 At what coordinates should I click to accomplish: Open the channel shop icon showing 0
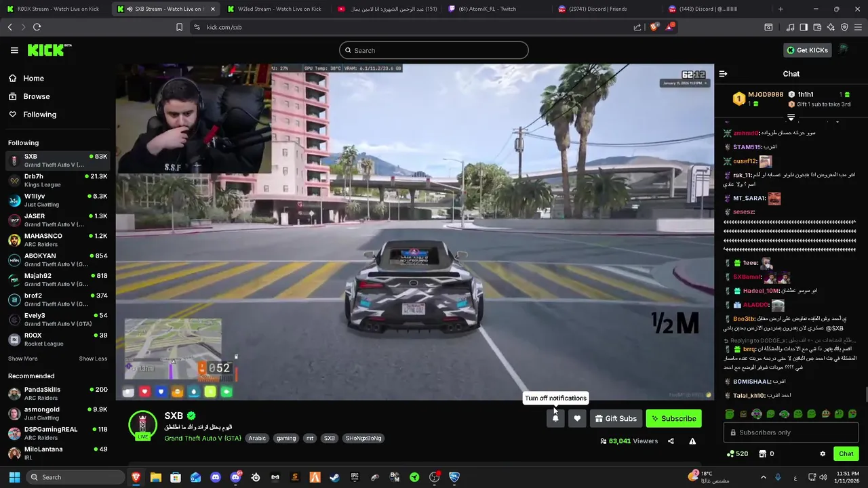[766, 453]
